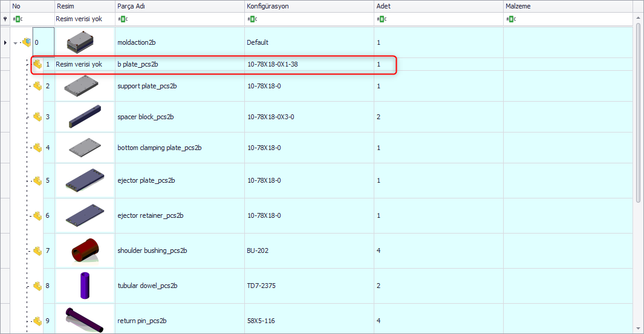
Task: Select the 'support plate_pcs2b' cell
Action: click(180, 86)
